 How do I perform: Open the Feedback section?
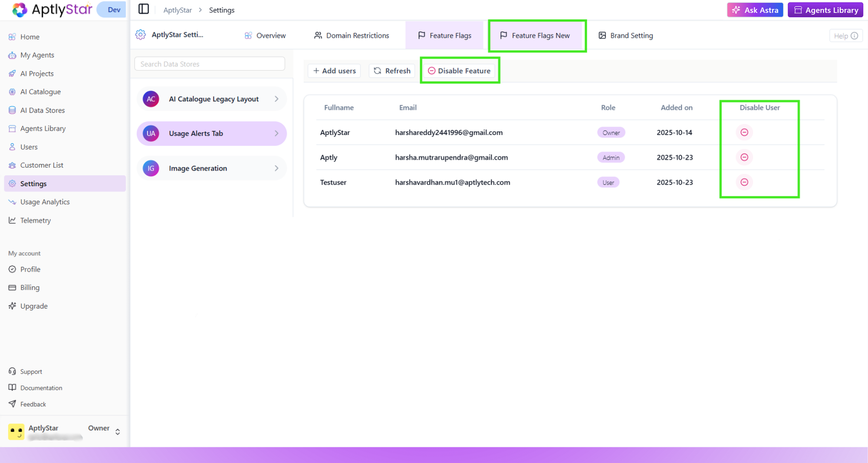33,404
